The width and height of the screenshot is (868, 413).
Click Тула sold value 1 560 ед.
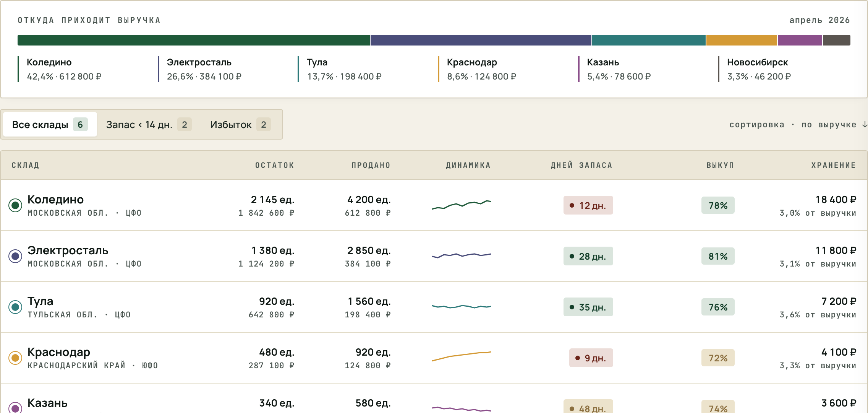369,301
